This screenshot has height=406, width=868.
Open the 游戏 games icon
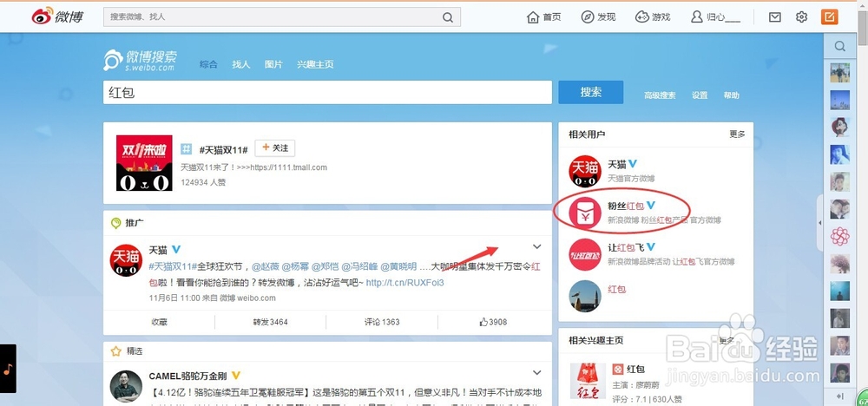click(641, 17)
